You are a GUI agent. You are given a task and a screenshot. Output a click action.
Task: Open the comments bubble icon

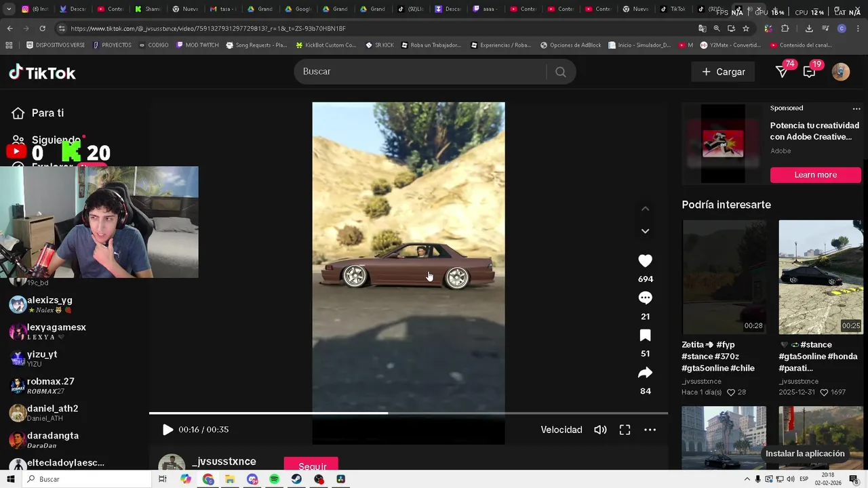pyautogui.click(x=646, y=298)
